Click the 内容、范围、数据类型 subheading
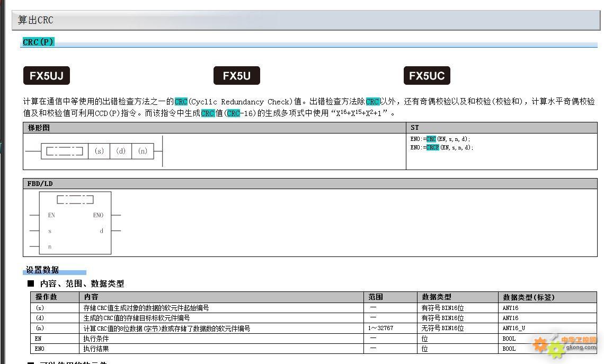Viewport: 604px width, 364px height. pyautogui.click(x=82, y=284)
